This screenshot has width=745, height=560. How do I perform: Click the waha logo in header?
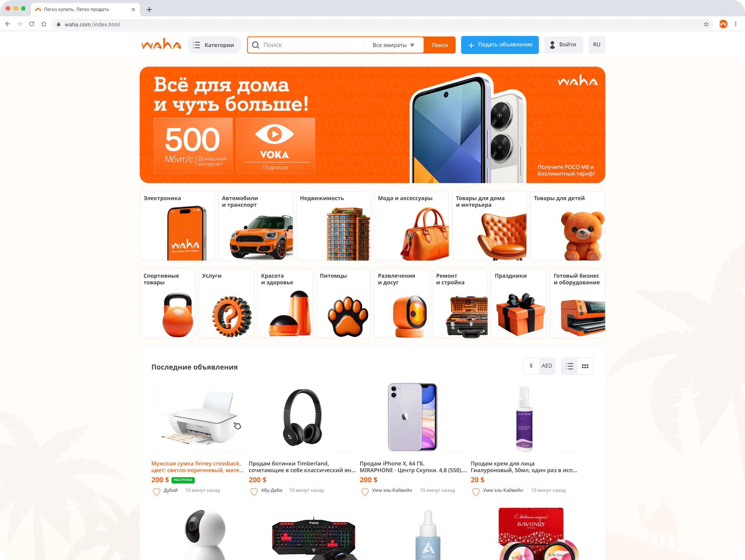pyautogui.click(x=161, y=44)
